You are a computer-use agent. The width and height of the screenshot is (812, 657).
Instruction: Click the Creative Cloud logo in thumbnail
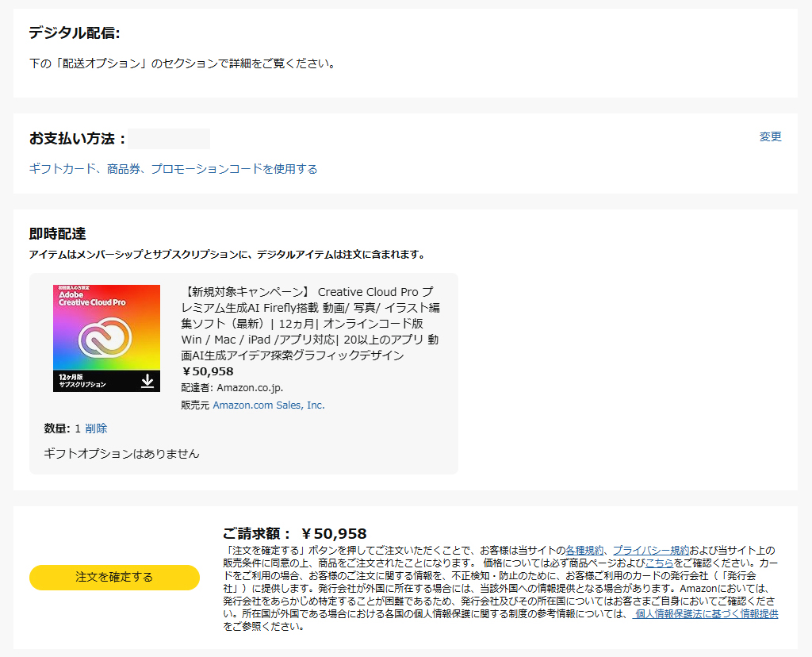coord(106,339)
